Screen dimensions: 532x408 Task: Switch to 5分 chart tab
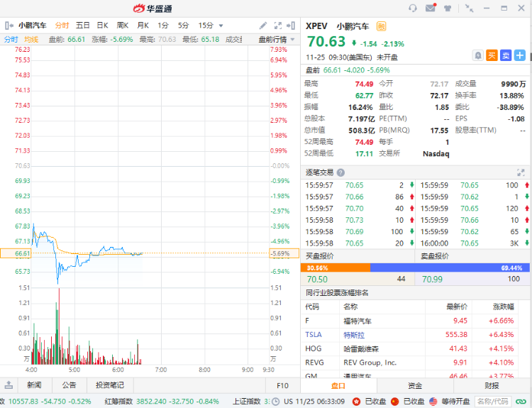point(183,26)
